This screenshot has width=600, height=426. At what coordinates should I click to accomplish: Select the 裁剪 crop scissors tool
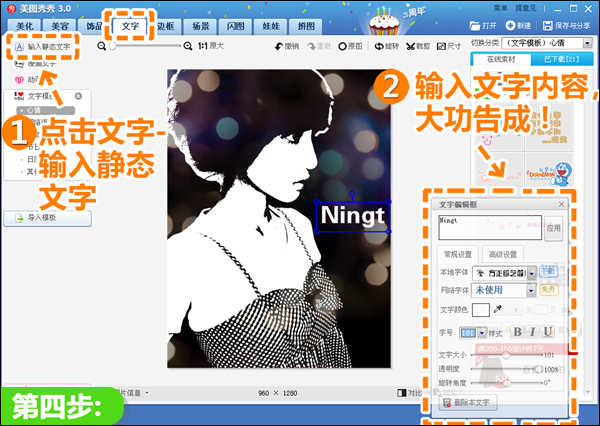418,46
